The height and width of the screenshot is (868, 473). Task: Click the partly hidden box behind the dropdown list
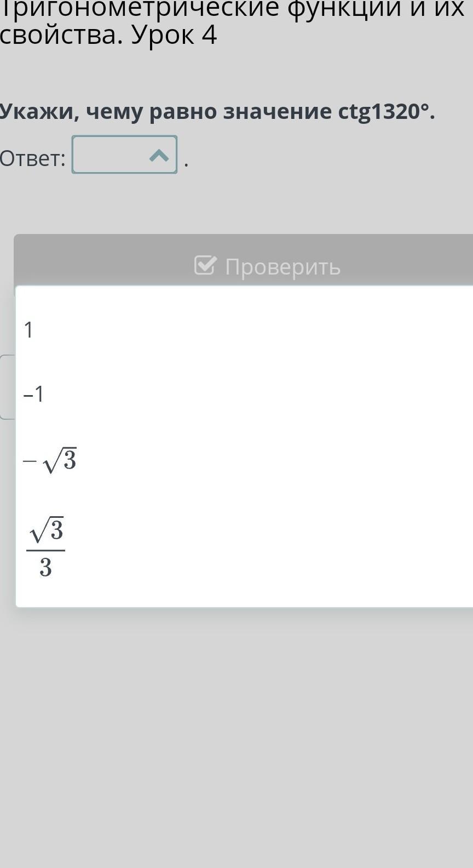pos(7,387)
